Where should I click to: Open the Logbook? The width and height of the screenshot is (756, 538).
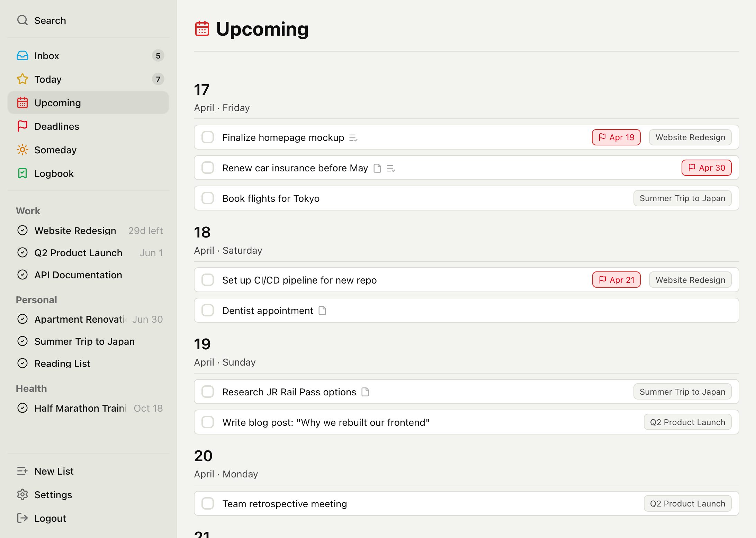pos(88,173)
